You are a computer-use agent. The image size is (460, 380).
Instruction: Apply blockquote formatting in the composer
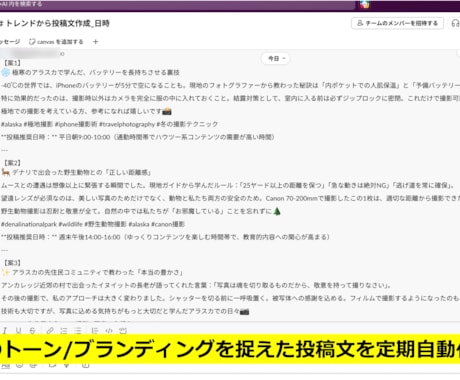(95, 330)
